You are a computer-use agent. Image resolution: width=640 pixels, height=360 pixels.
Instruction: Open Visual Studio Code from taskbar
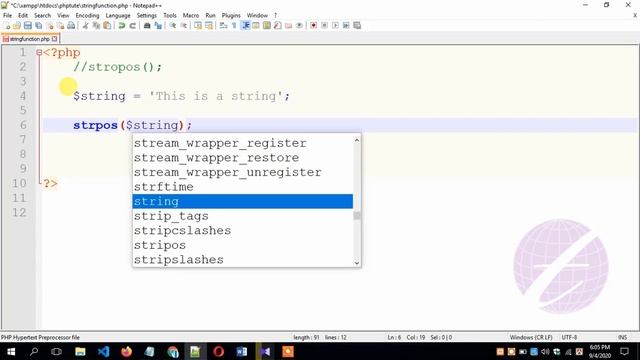[x=103, y=351]
